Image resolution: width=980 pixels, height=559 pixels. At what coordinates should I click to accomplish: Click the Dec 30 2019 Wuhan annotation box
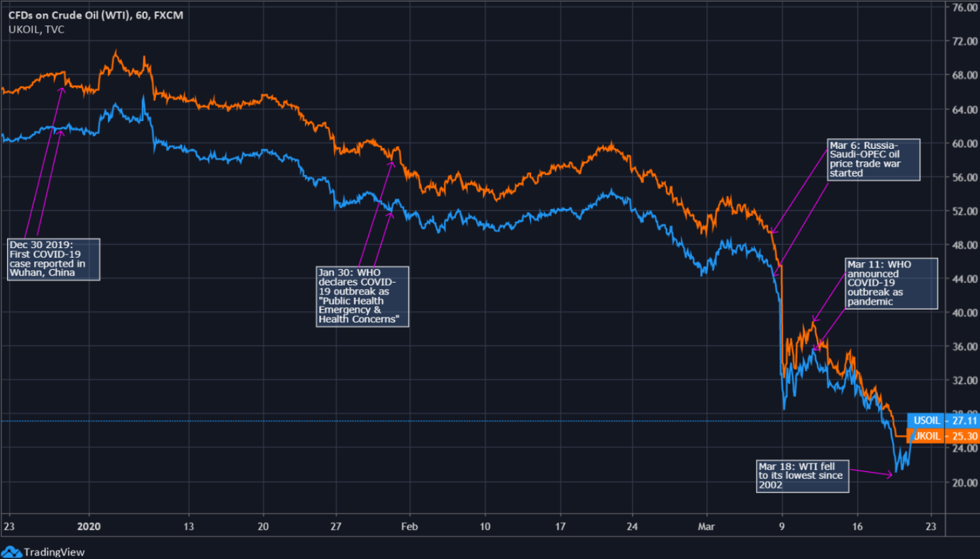coord(52,259)
